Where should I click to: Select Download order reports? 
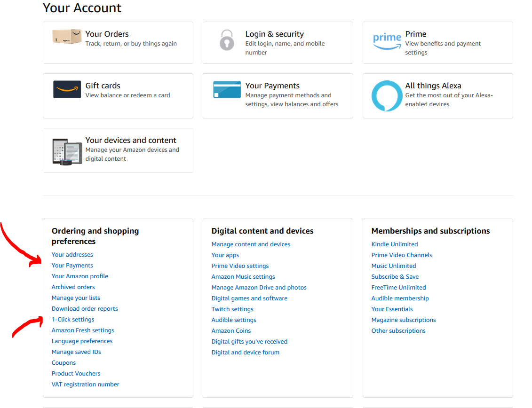[x=85, y=309]
